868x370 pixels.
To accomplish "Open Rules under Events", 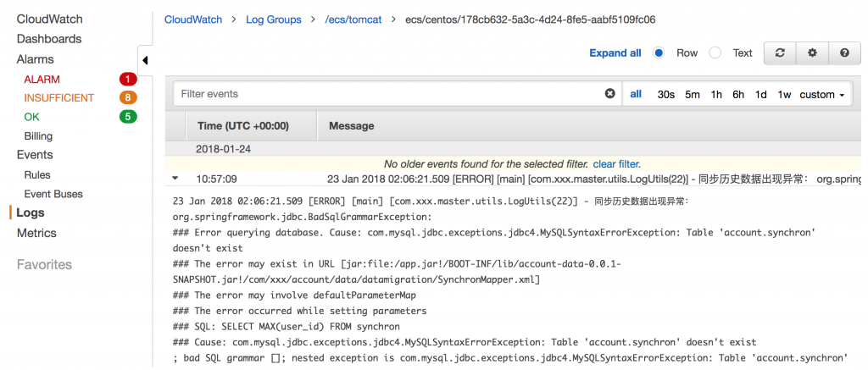I will (x=37, y=175).
